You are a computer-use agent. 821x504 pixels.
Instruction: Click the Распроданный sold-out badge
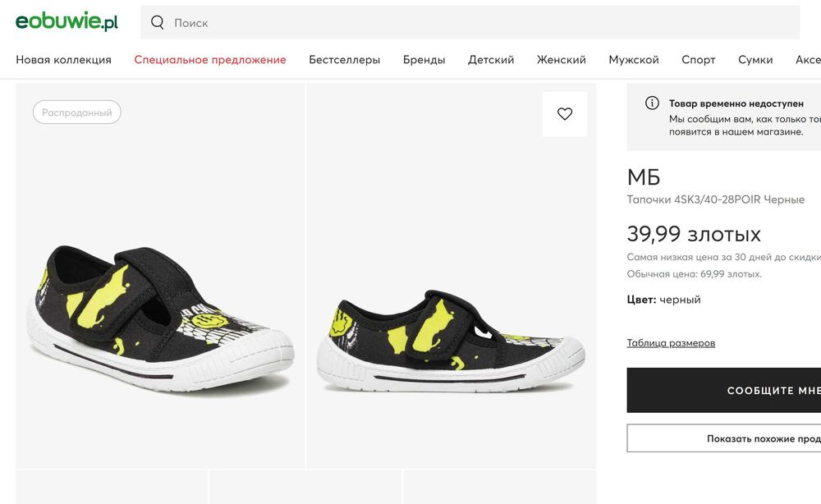(x=77, y=112)
